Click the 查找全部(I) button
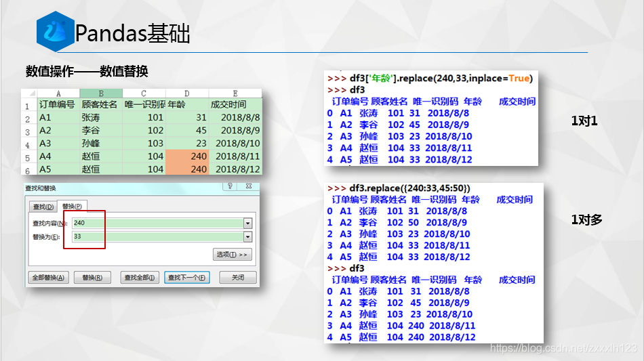Screen dimensions: 644x361 coord(140,278)
